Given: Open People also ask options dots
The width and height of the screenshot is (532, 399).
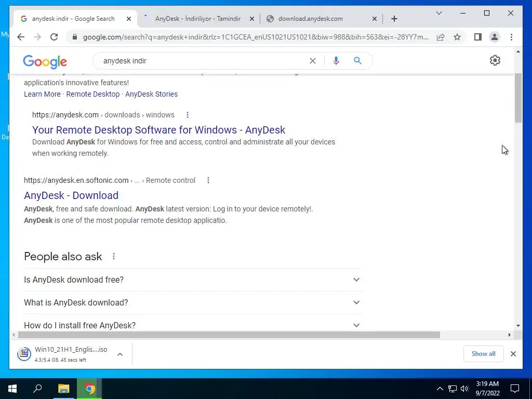Looking at the screenshot, I should tap(114, 257).
